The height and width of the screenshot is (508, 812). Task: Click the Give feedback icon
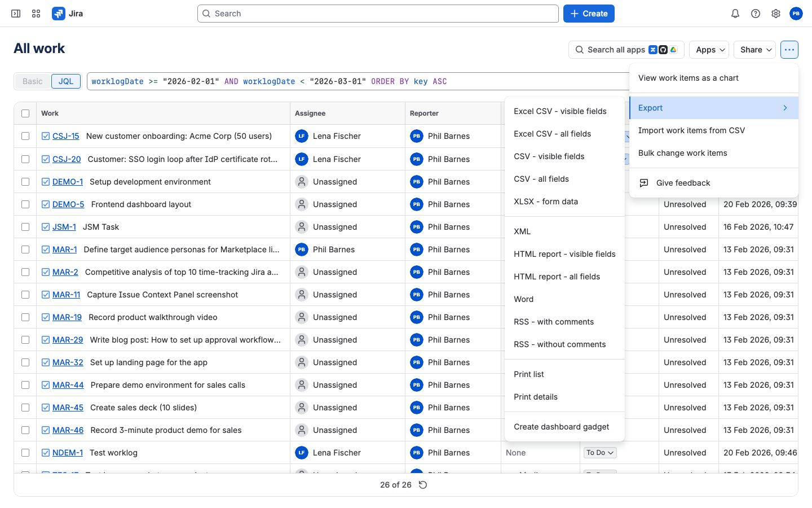[x=644, y=183]
